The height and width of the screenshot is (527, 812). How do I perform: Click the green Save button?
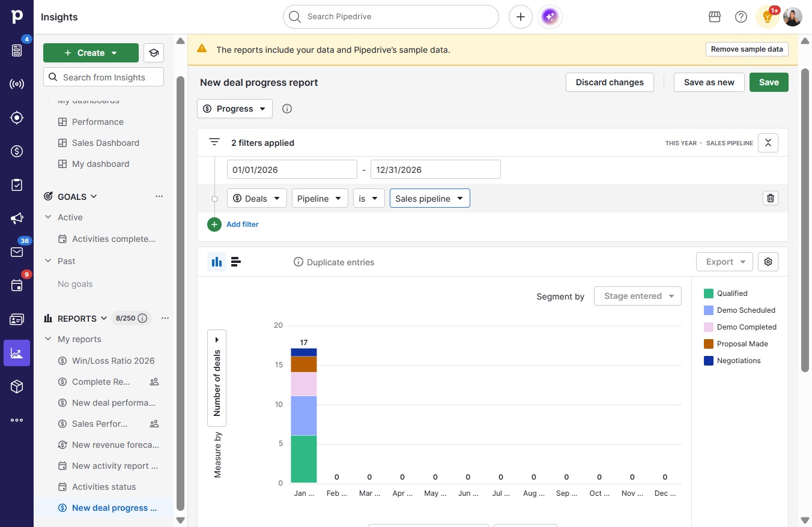(769, 82)
